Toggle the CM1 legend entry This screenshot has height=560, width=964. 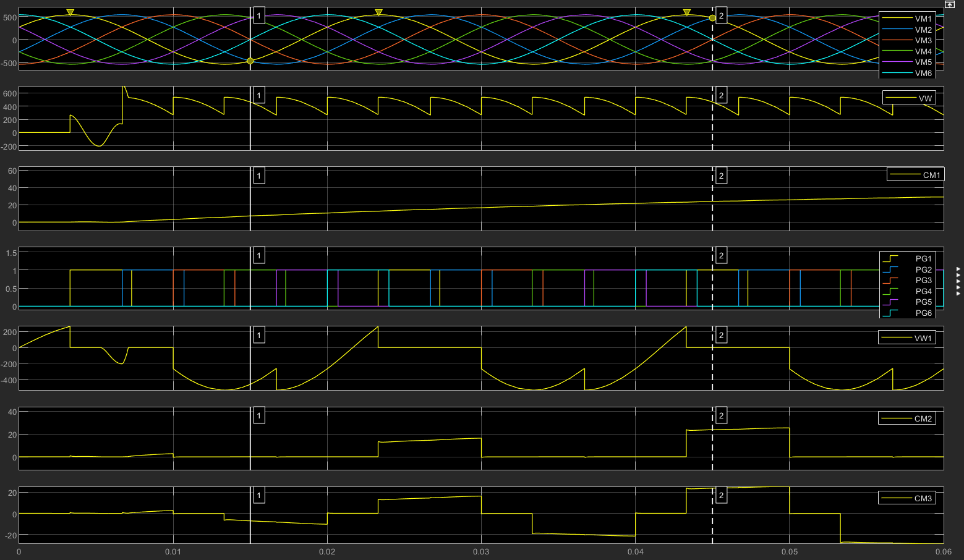click(x=916, y=175)
